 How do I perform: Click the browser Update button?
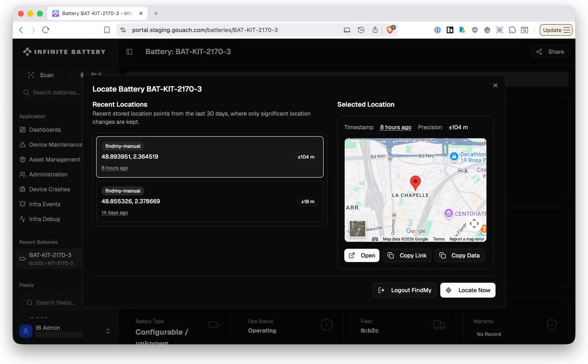[x=556, y=30]
